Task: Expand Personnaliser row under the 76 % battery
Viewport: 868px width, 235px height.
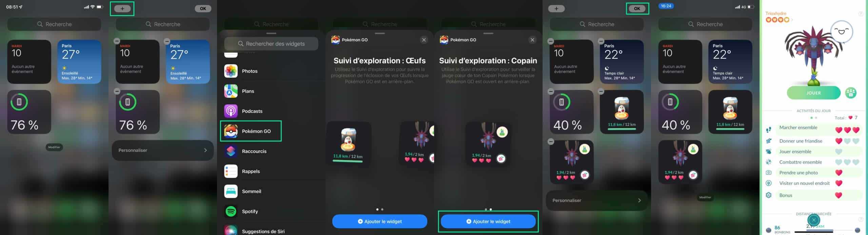Action: click(163, 150)
